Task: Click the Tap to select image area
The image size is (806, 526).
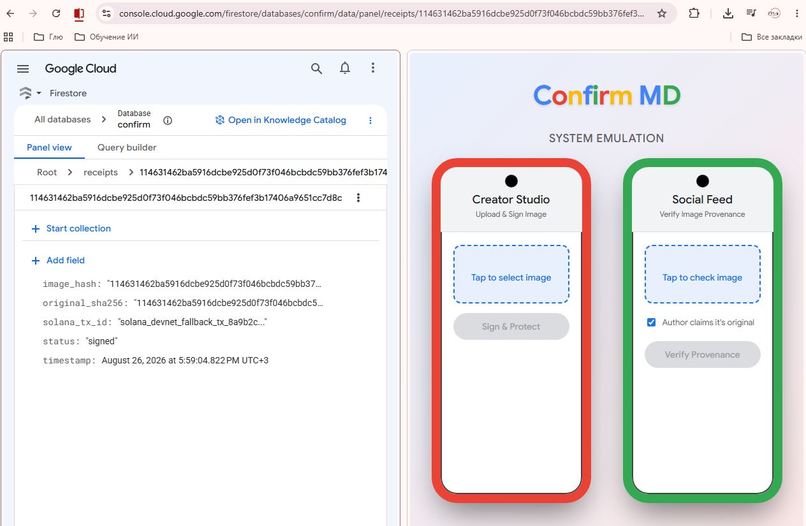Action: [511, 274]
